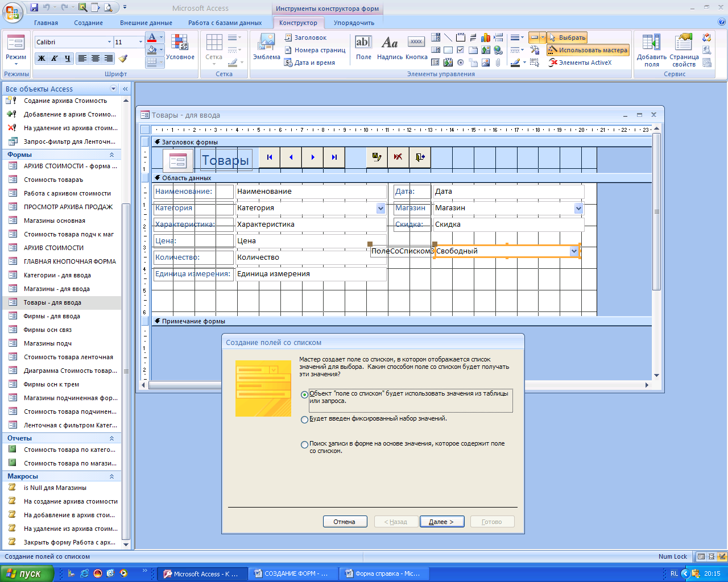Select search record in form option
Viewport: 728px width, 582px height.
pos(305,444)
